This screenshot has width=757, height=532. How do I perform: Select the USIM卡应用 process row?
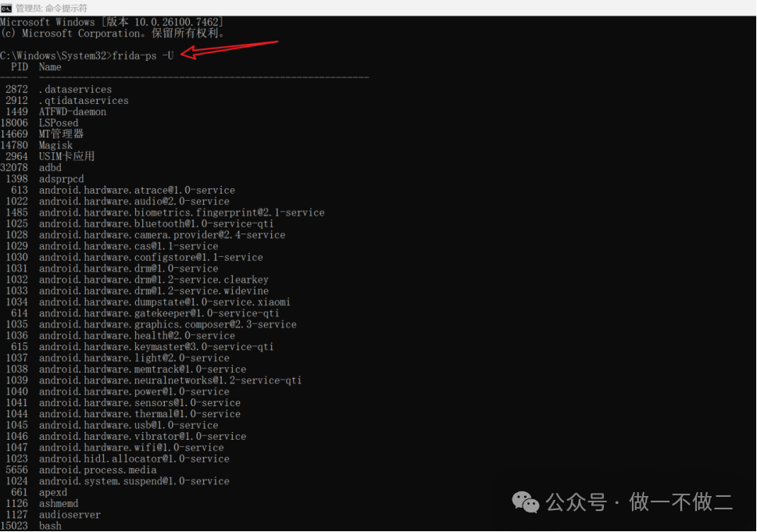(x=50, y=156)
